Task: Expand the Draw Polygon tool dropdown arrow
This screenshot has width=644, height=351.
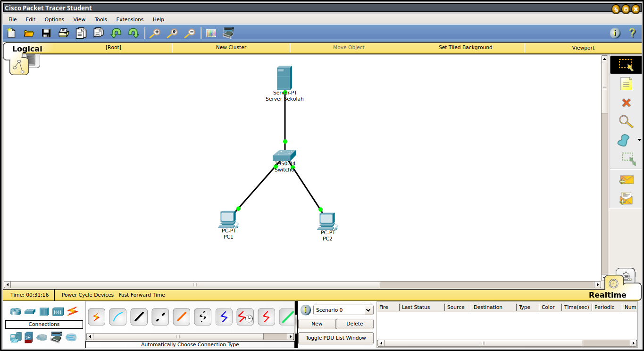Action: coord(639,140)
